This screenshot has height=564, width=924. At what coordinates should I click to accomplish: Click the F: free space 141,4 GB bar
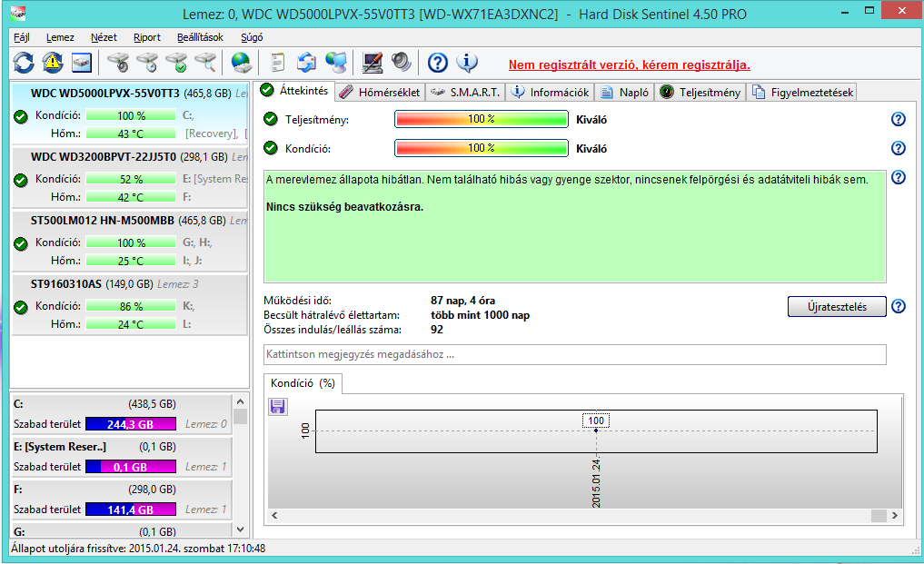130,510
